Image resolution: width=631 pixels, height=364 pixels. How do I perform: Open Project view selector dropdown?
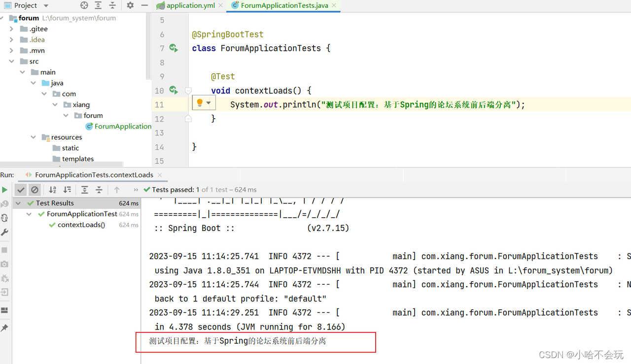[x=46, y=6]
